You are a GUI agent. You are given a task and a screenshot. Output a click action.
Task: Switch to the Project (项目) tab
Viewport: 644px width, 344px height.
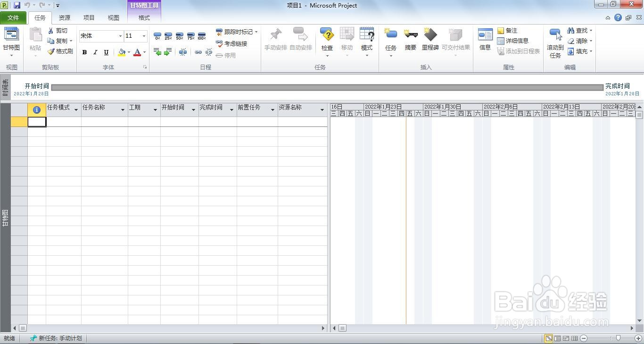[x=89, y=18]
